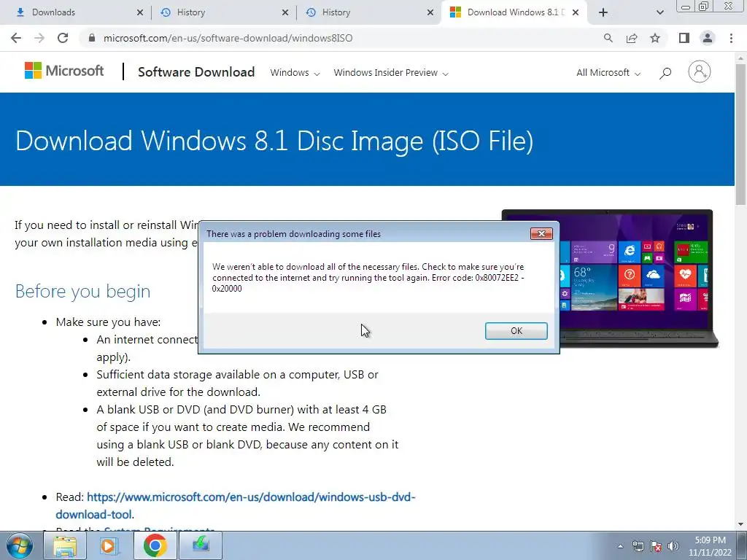Open Microsoft site search
The width and height of the screenshot is (747, 560).
(665, 72)
